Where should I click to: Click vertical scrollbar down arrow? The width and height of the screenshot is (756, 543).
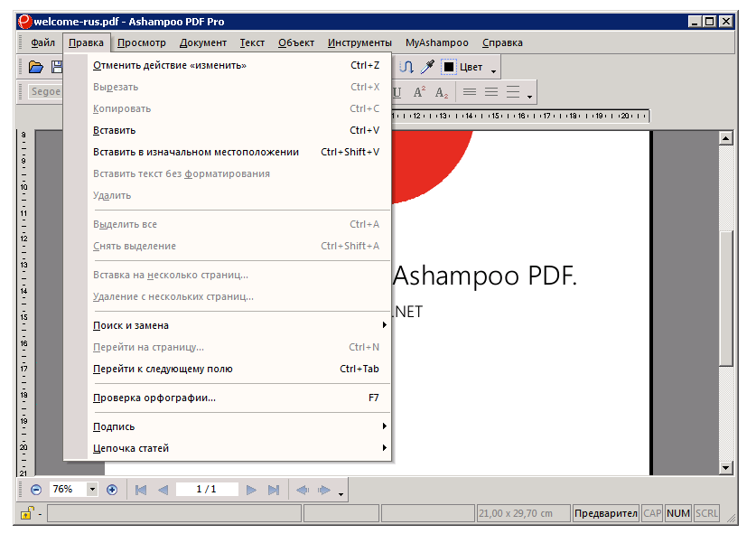[x=725, y=467]
